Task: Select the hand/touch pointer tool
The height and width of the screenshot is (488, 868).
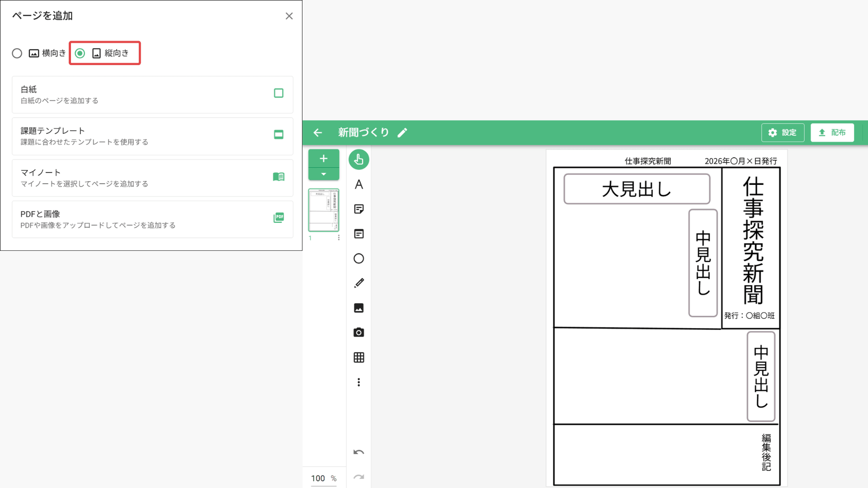Action: [x=359, y=160]
